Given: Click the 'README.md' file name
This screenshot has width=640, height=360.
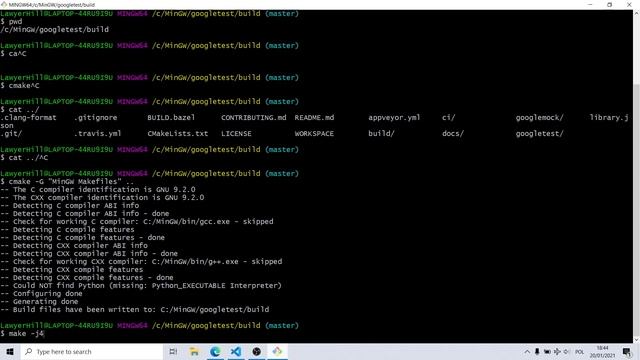Looking at the screenshot, I should click(x=314, y=118).
